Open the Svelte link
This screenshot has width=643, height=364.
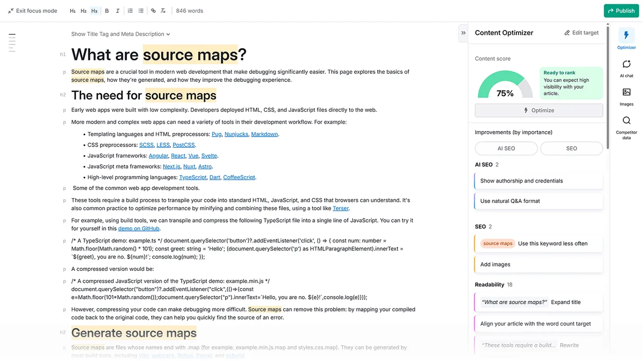[x=210, y=156]
